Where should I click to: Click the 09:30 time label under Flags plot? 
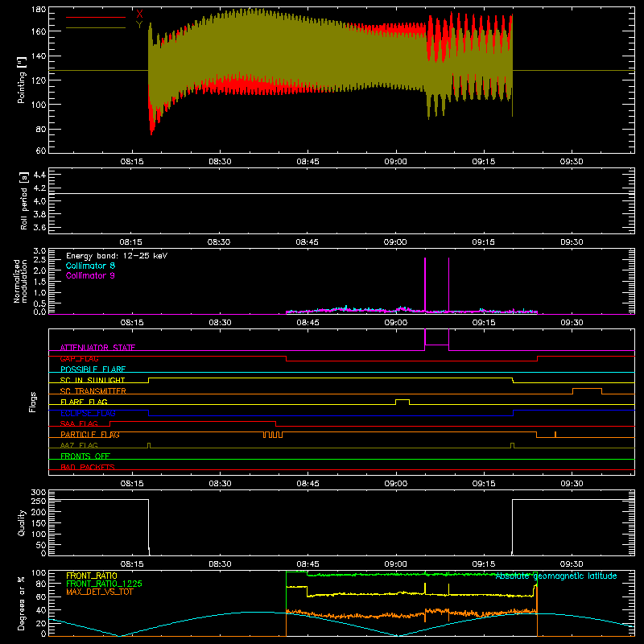pyautogui.click(x=572, y=484)
